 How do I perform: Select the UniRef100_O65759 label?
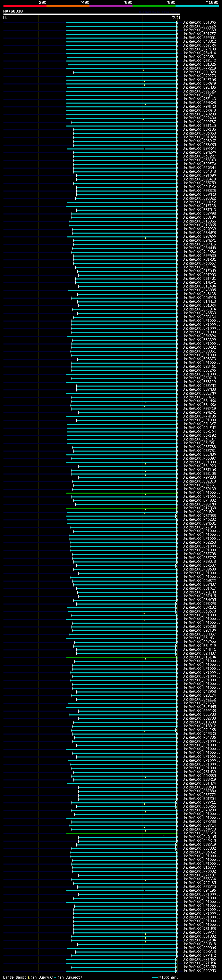pyautogui.click(x=199, y=183)
